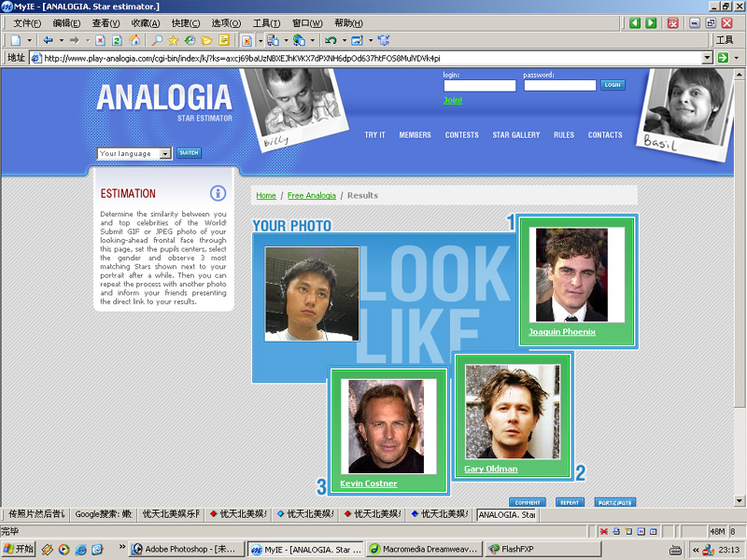Viewport: 747px width, 560px height.
Task: Expand the New page button dropdown arrow
Action: (x=29, y=40)
